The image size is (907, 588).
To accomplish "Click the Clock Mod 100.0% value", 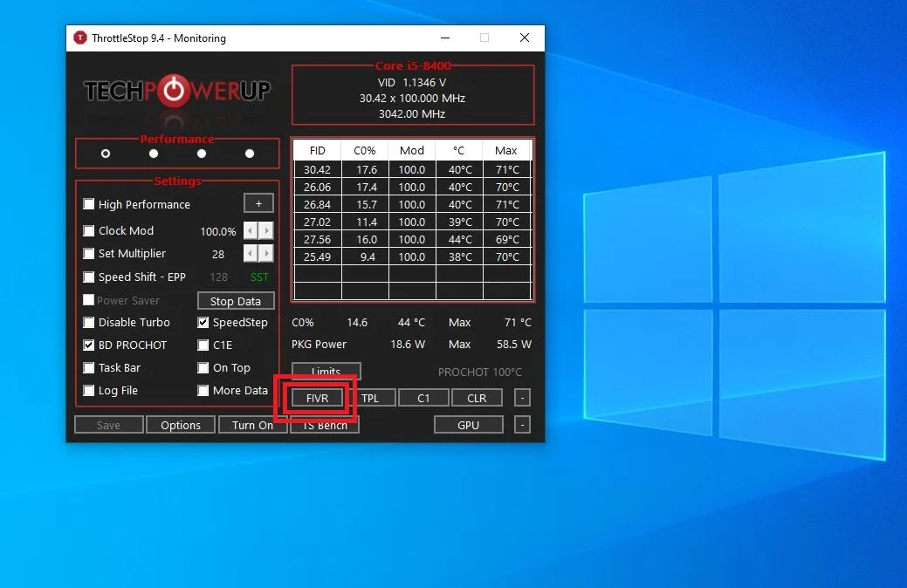I will click(x=218, y=231).
